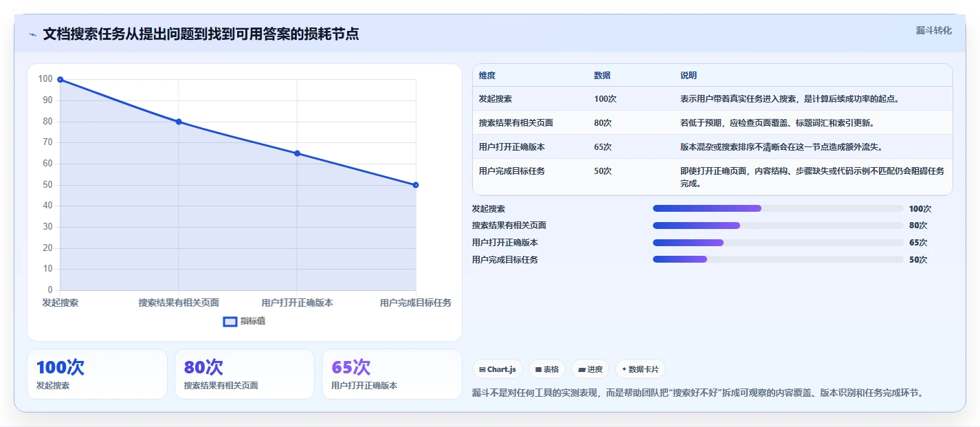Click the lightning icon beside the title
Viewport: 980px width, 427px height.
tap(32, 34)
